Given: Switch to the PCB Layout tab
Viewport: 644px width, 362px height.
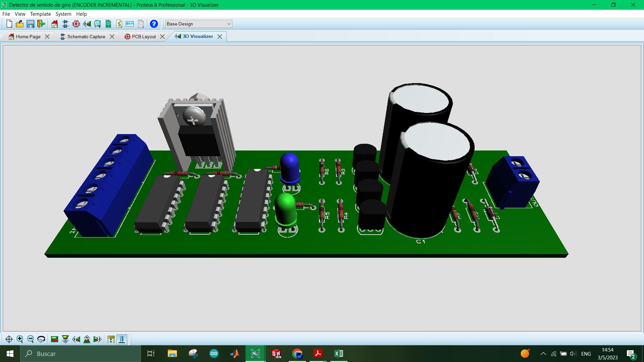Looking at the screenshot, I should coord(144,37).
